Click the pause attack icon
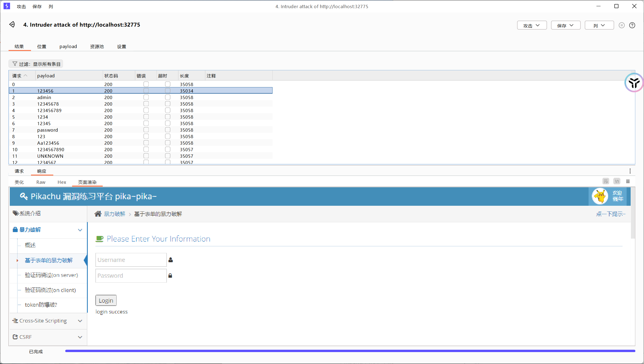Image resolution: width=644 pixels, height=364 pixels. 621,25
